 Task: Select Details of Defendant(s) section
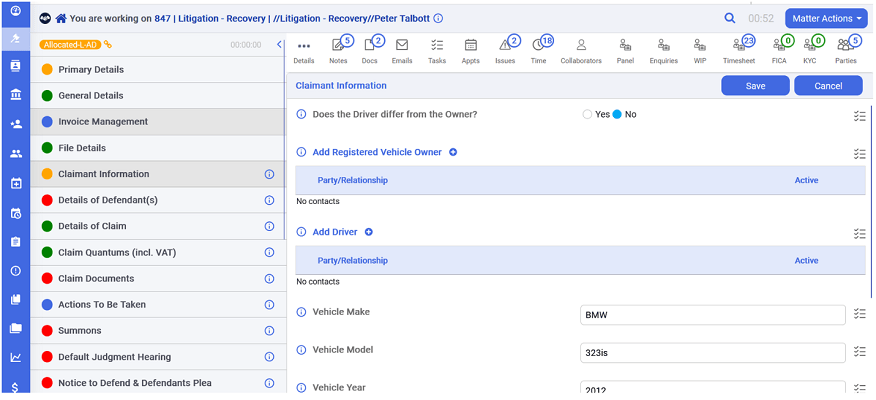click(x=158, y=200)
